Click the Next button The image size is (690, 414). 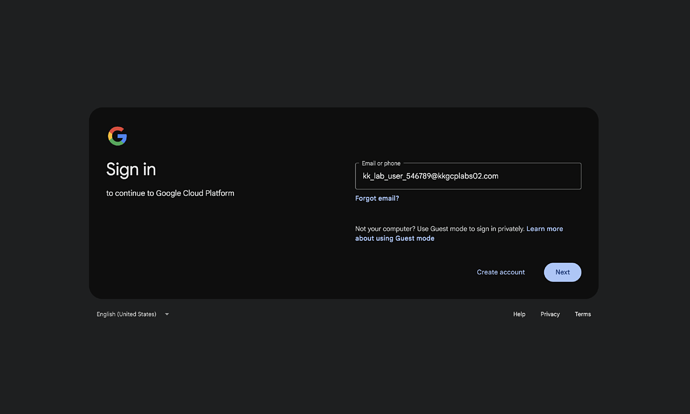click(x=562, y=272)
